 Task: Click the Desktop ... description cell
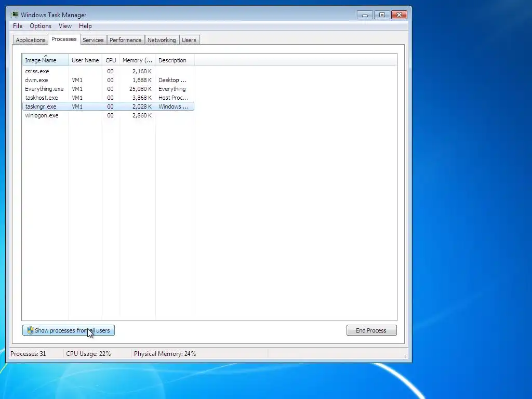point(172,80)
